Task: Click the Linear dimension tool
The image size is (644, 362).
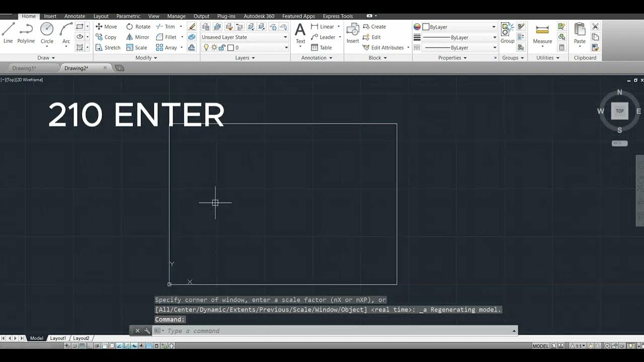Action: (323, 27)
